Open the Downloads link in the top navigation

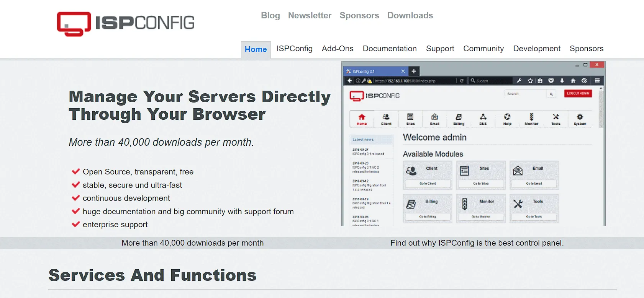coord(410,15)
